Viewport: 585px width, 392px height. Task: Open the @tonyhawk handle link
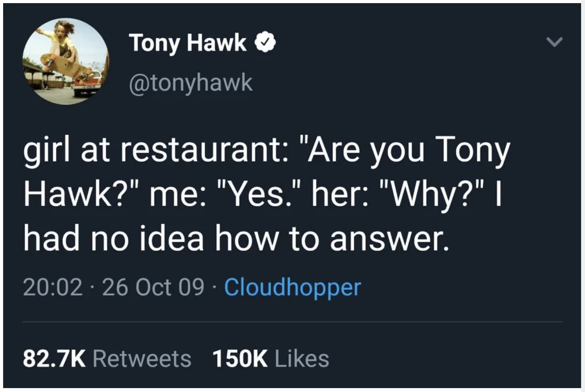(x=191, y=82)
